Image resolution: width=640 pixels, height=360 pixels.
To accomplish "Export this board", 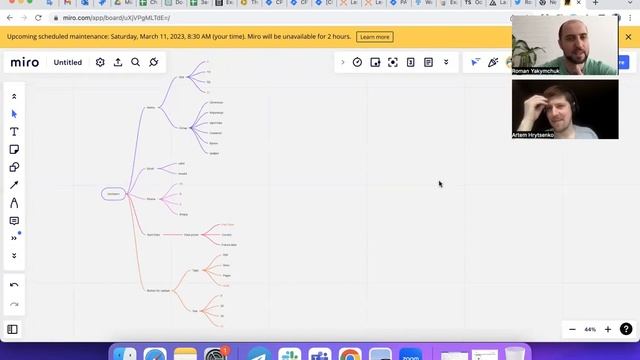I will tap(118, 62).
